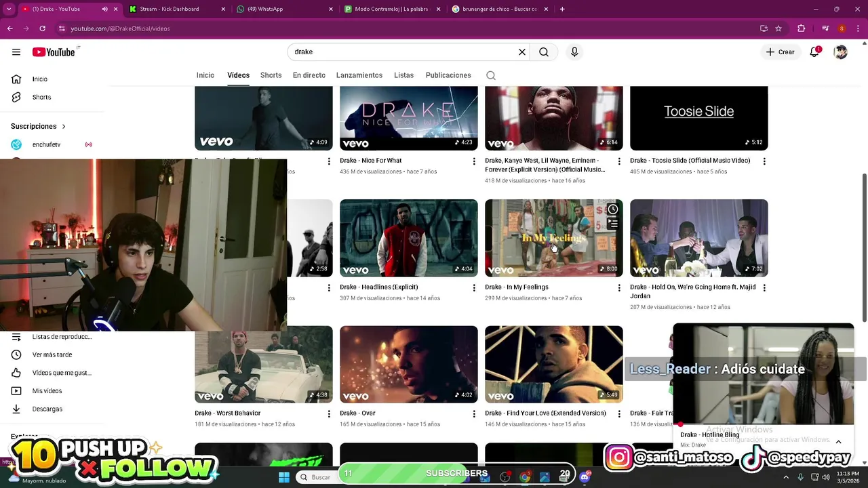Click the browser address bar URL
868x488 pixels.
pyautogui.click(x=120, y=28)
